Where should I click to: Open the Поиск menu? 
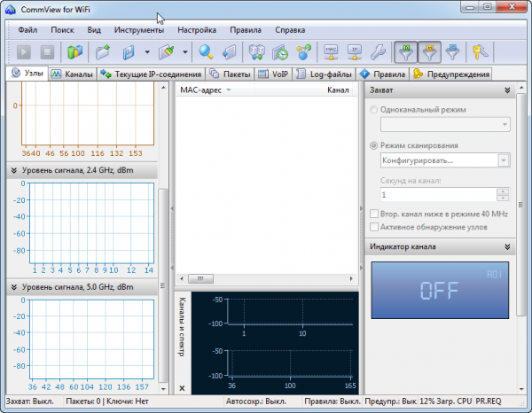62,30
